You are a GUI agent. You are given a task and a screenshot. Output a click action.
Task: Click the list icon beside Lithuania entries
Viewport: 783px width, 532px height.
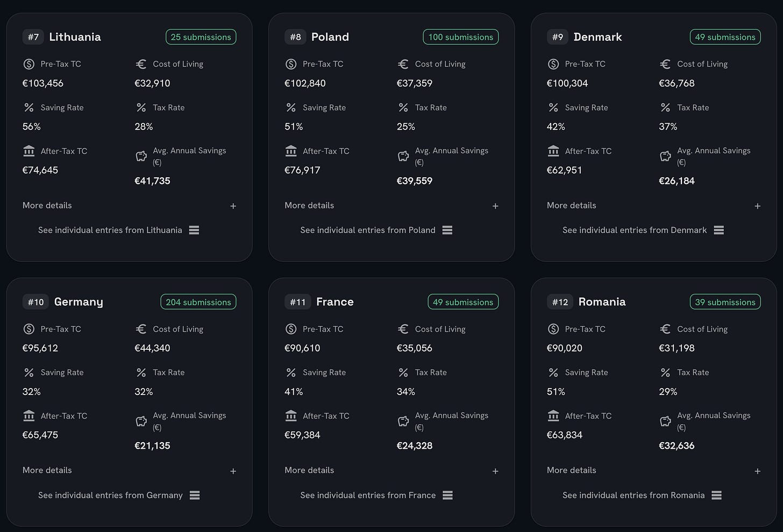(194, 230)
